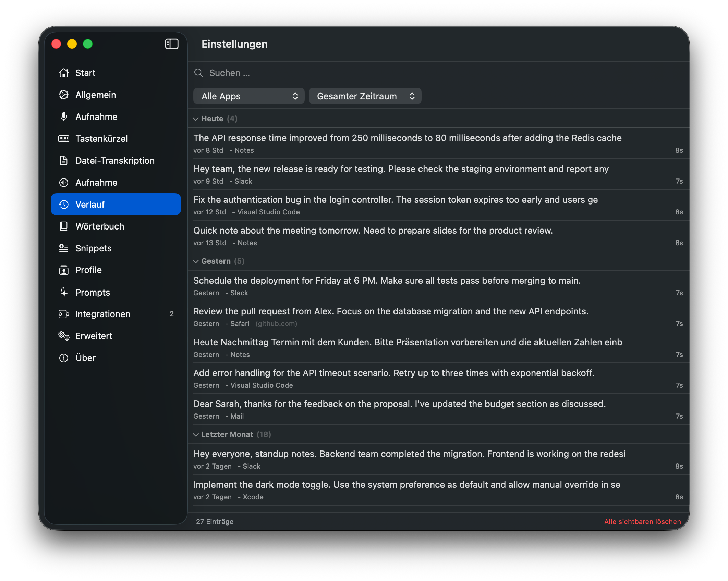Collapse the Heute section

(x=196, y=119)
